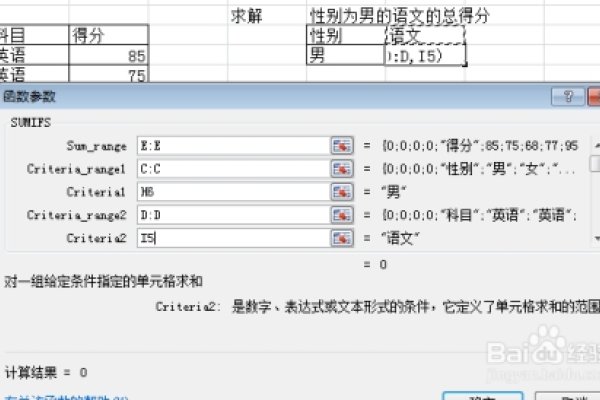Viewport: 600px width, 400px height.
Task: Select the cell with score 75
Action: pyautogui.click(x=109, y=74)
